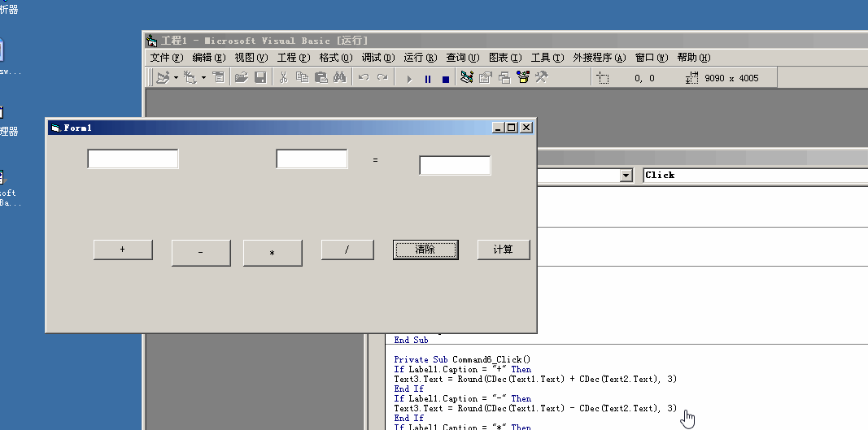The width and height of the screenshot is (868, 430).
Task: Click the Open Project folder icon
Action: [x=241, y=78]
